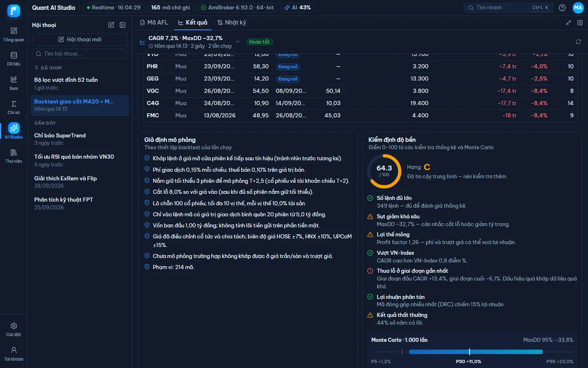
Task: Focus the Tìm nhanh quick search box
Action: (x=509, y=8)
